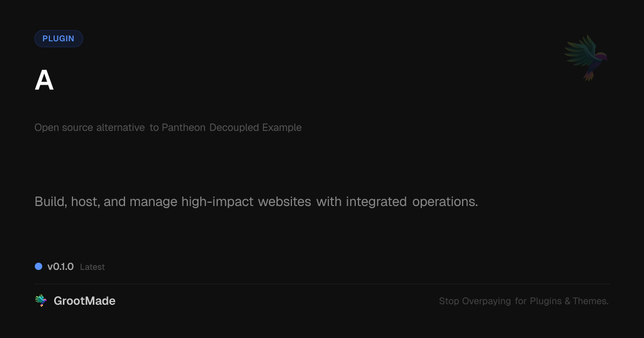Select the title letter "A"

pyautogui.click(x=44, y=81)
